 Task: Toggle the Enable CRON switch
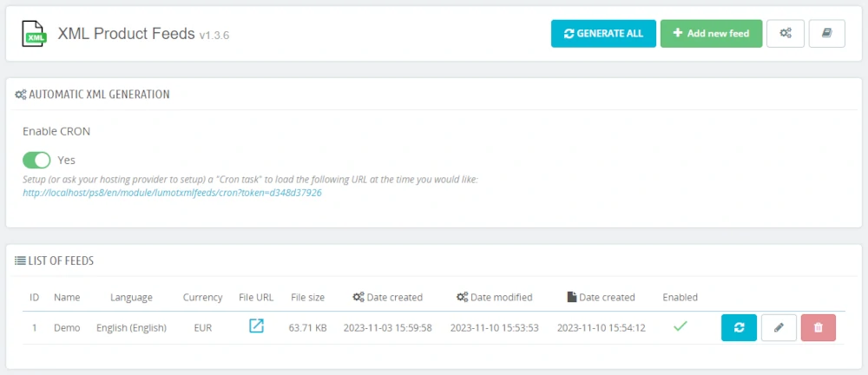click(x=36, y=160)
